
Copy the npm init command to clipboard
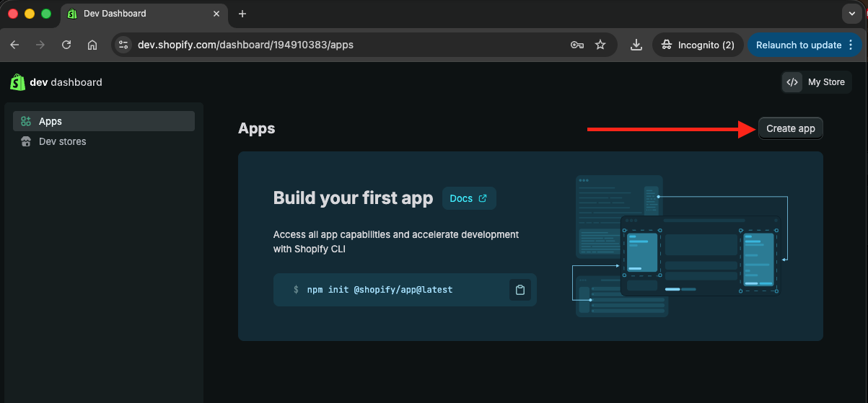(520, 290)
